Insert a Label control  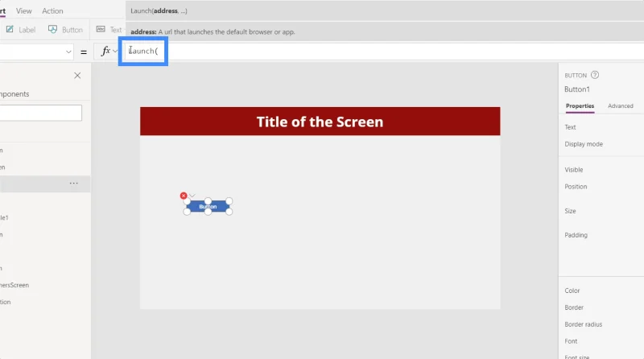point(21,30)
